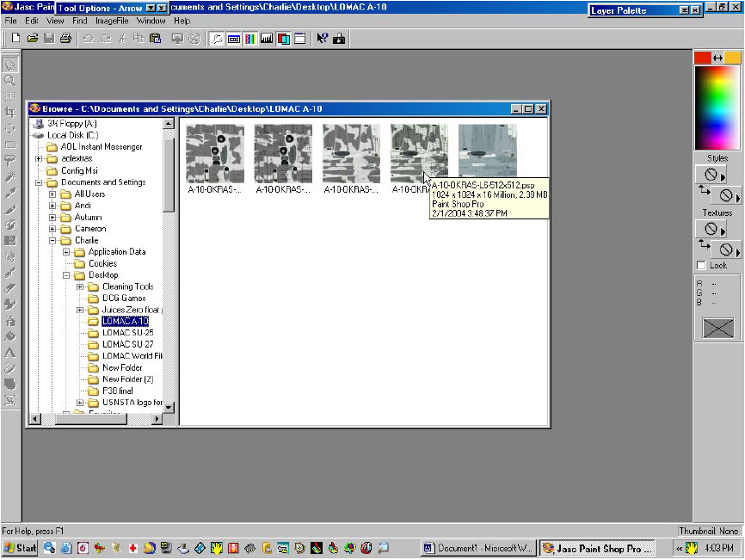This screenshot has width=745, height=560.
Task: Open the Find menu
Action: [80, 21]
